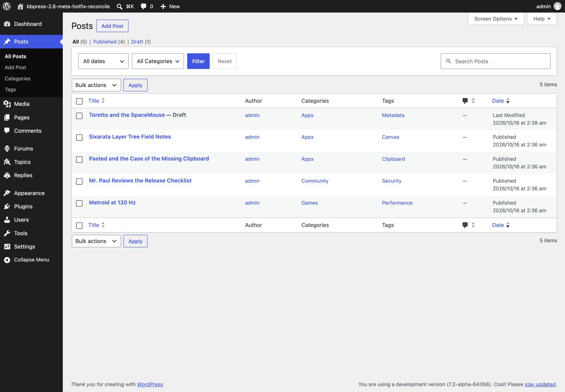
Task: Collapse the admin menu
Action: click(31, 260)
